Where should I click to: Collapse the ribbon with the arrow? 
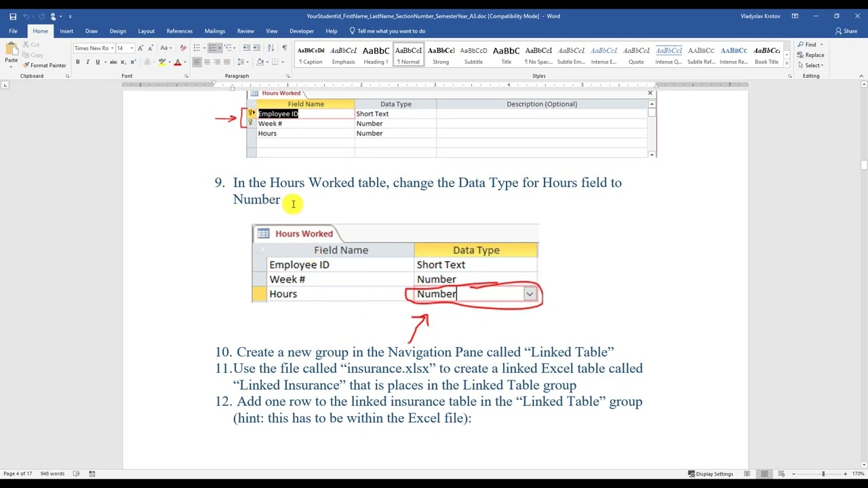pyautogui.click(x=861, y=76)
